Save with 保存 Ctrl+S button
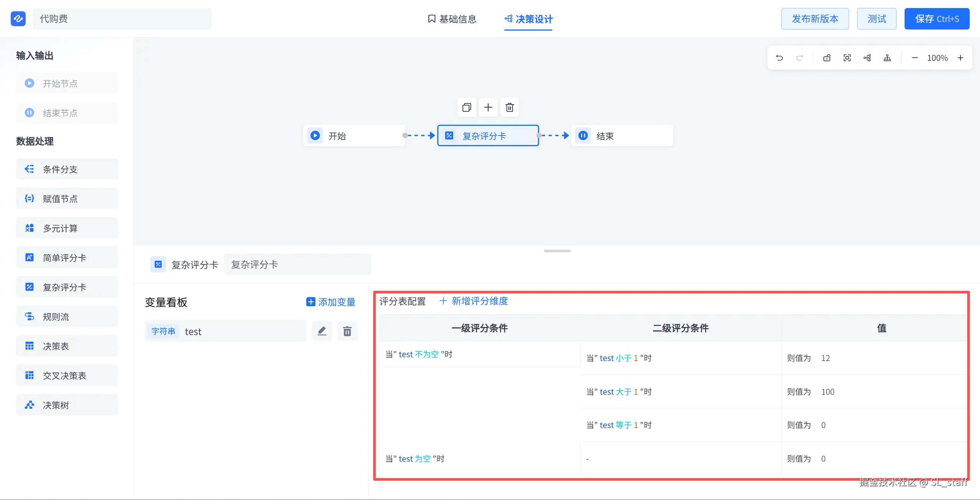The image size is (980, 500). 937,19
